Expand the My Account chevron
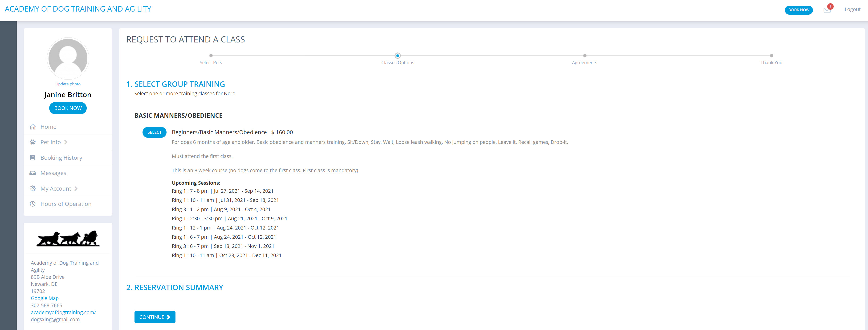The height and width of the screenshot is (330, 868). 76,189
